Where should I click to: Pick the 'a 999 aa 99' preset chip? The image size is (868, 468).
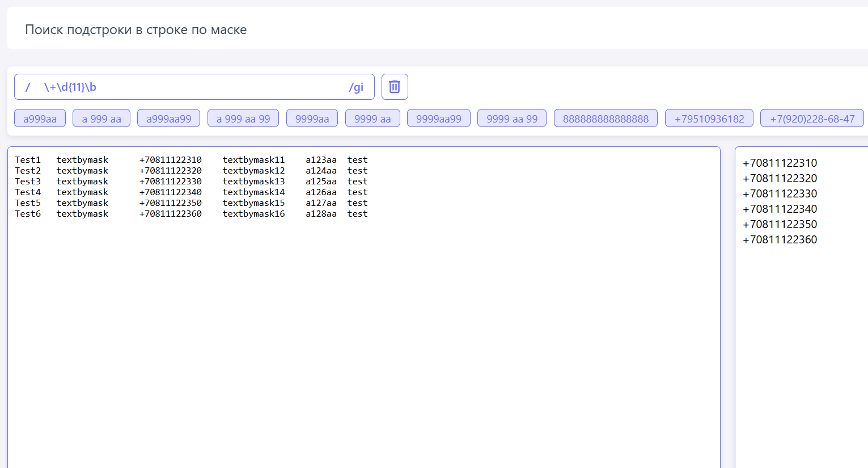pos(243,119)
